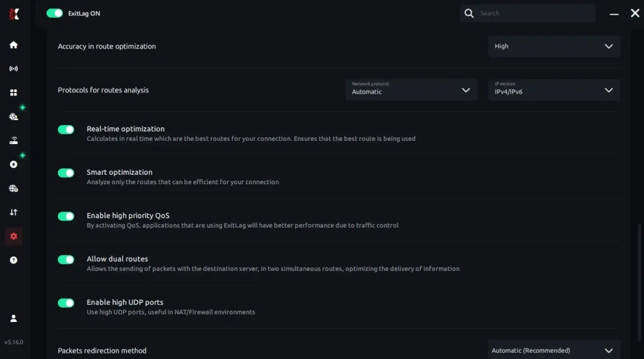Open the Network protocol Automatic dropdown
The image size is (644, 359).
[411, 90]
